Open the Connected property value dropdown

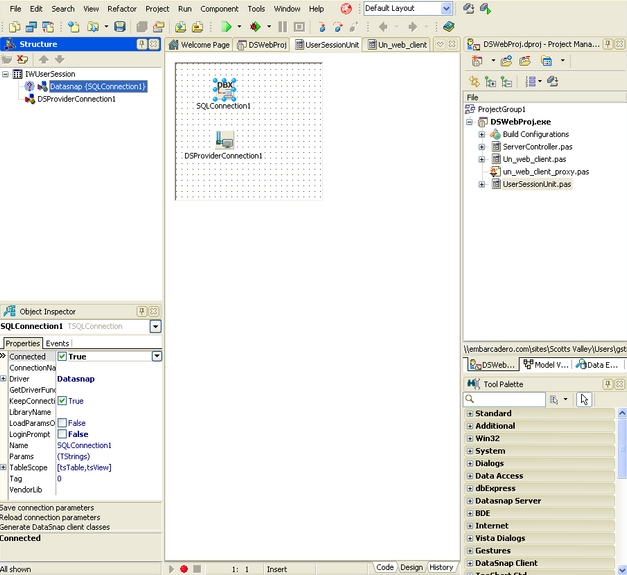pyautogui.click(x=157, y=356)
